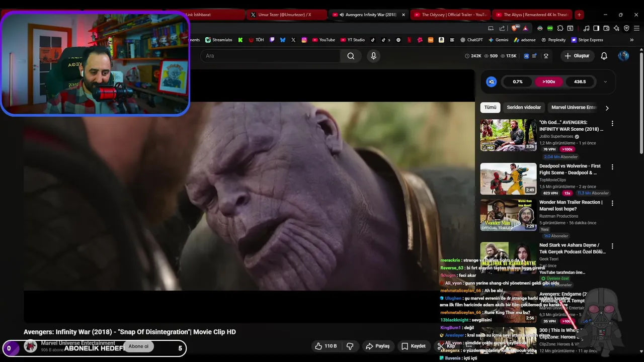Open the Deadpool vs Wolverine video title
The height and width of the screenshot is (362, 644).
click(570, 169)
